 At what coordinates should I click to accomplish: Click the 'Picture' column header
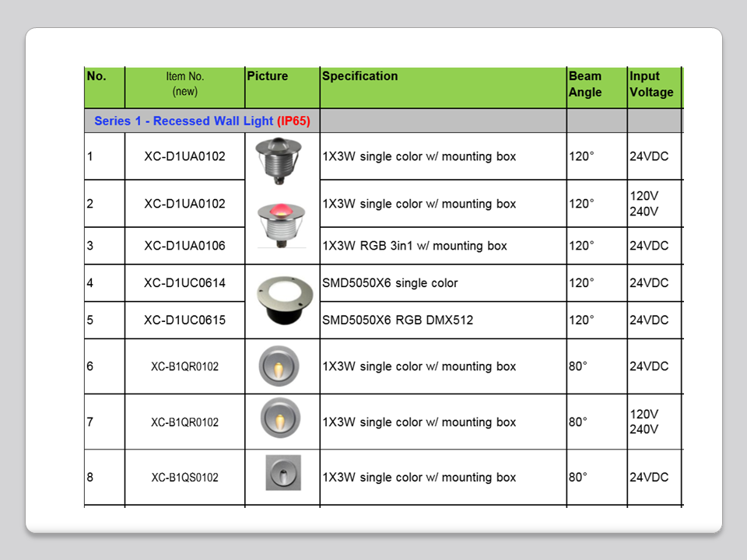click(267, 76)
